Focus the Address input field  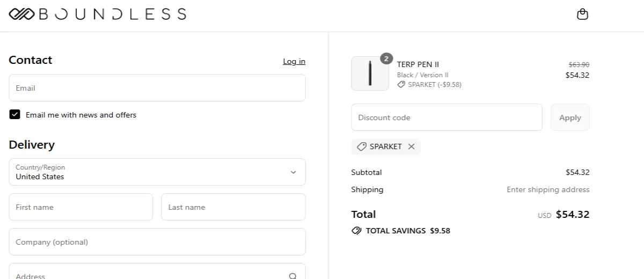[157, 271]
